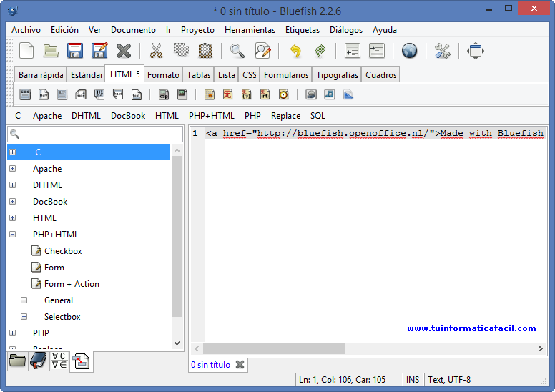Select the Formularios toolbar tab
This screenshot has width=555, height=392.
click(286, 74)
